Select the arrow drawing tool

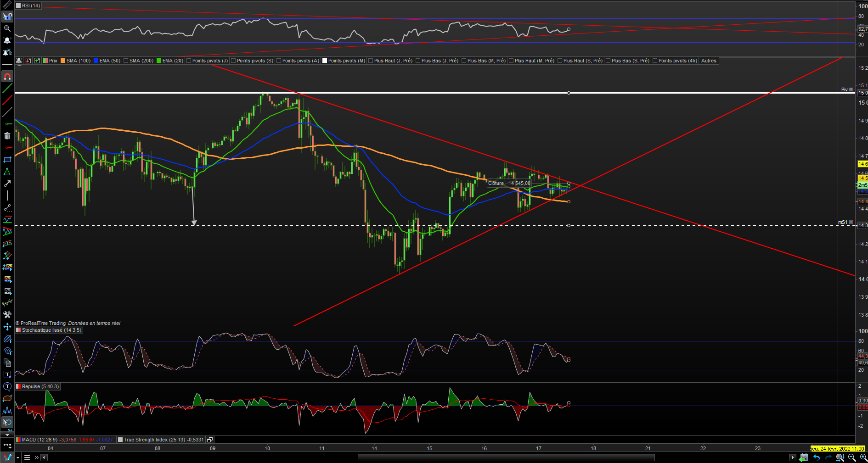(7, 184)
